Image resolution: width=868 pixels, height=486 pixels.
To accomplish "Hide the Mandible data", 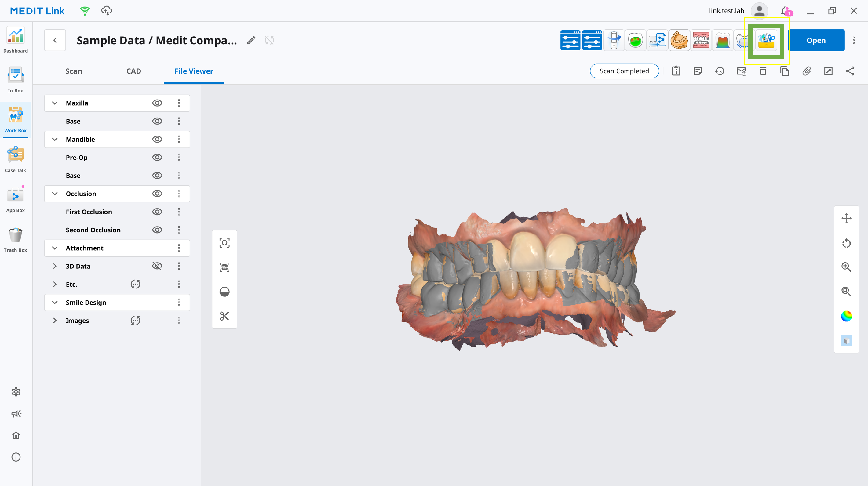I will (x=157, y=140).
